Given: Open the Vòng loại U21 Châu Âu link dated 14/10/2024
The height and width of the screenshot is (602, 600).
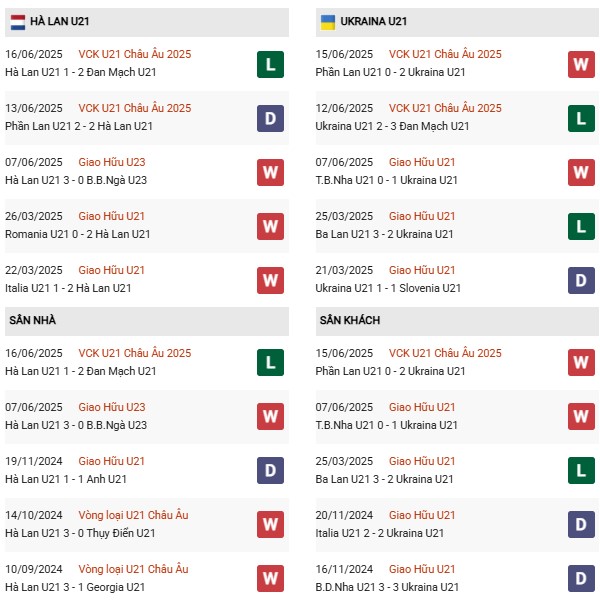Looking at the screenshot, I should point(133,515).
